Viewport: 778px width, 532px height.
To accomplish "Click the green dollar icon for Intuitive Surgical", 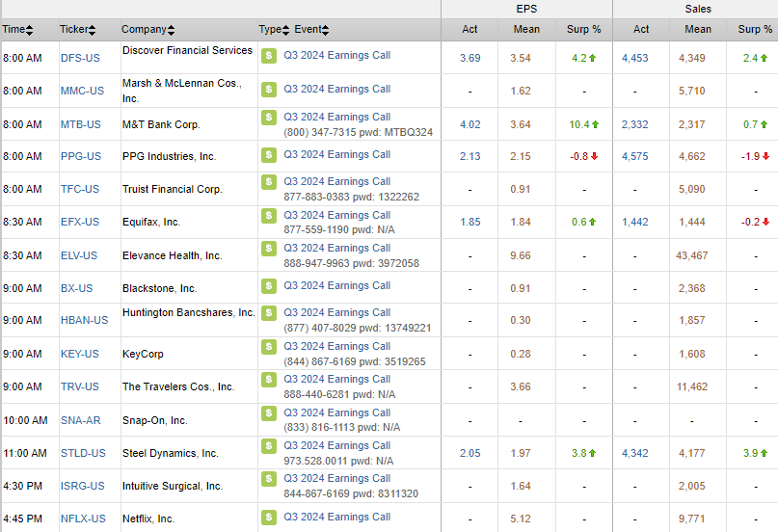I will tap(269, 478).
